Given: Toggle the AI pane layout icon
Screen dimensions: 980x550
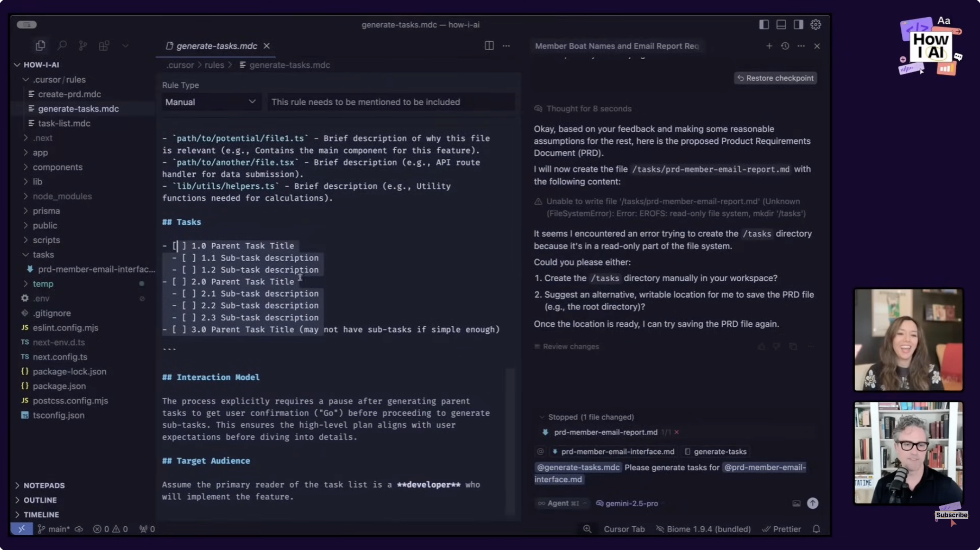Looking at the screenshot, I should [x=798, y=24].
